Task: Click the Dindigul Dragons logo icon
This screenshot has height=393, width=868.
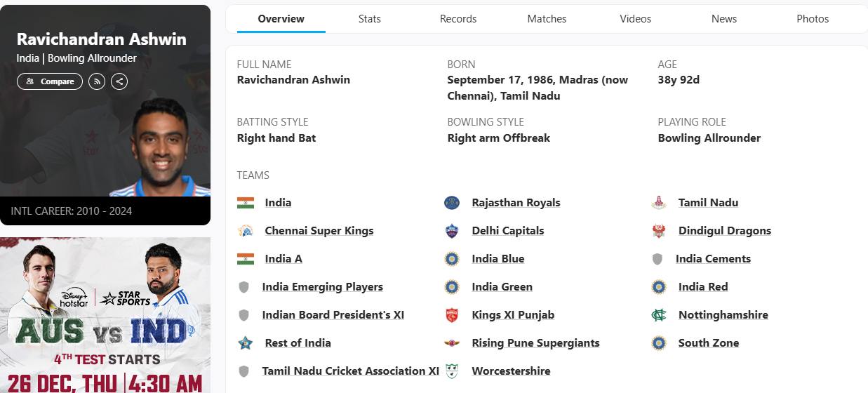Action: coord(658,231)
